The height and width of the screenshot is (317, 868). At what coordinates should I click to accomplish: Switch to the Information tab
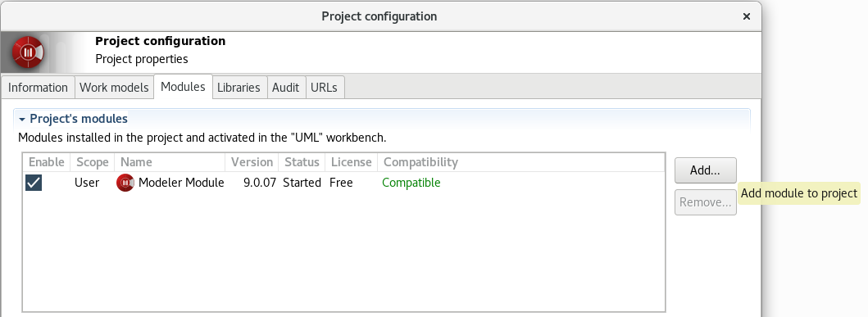[38, 88]
